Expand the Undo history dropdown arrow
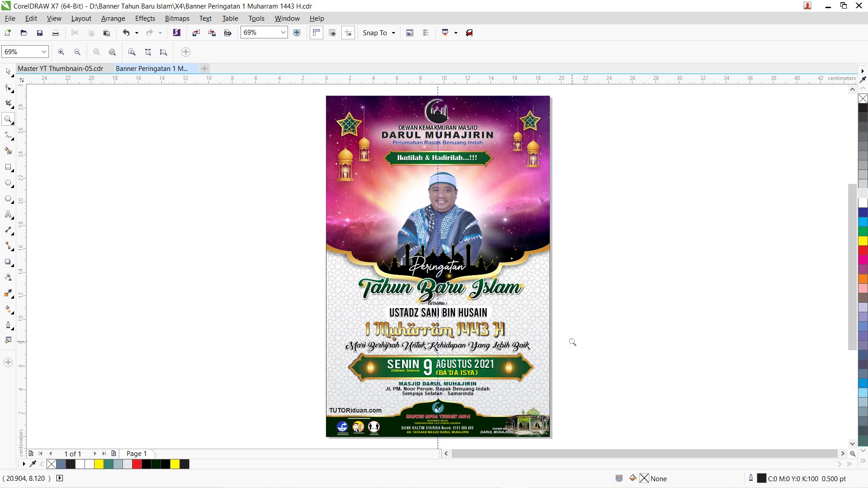The height and width of the screenshot is (488, 868). 137,33
